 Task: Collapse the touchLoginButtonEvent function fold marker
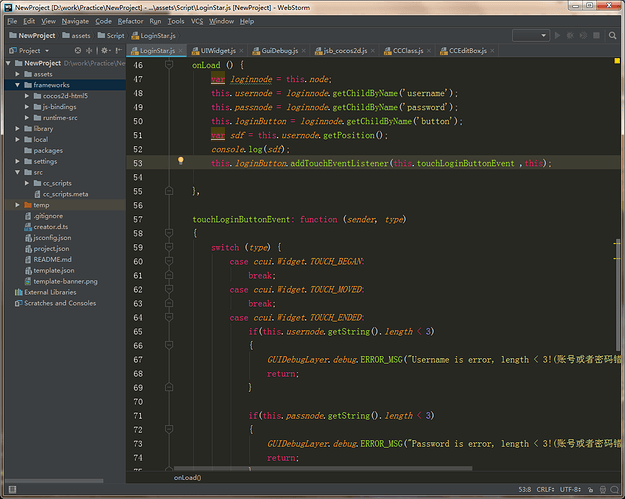pyautogui.click(x=170, y=232)
